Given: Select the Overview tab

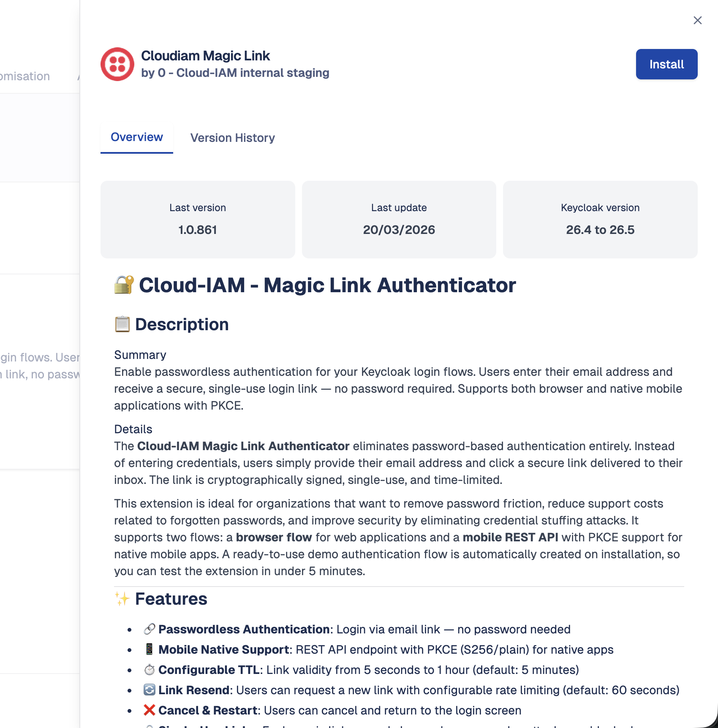Looking at the screenshot, I should pos(136,137).
